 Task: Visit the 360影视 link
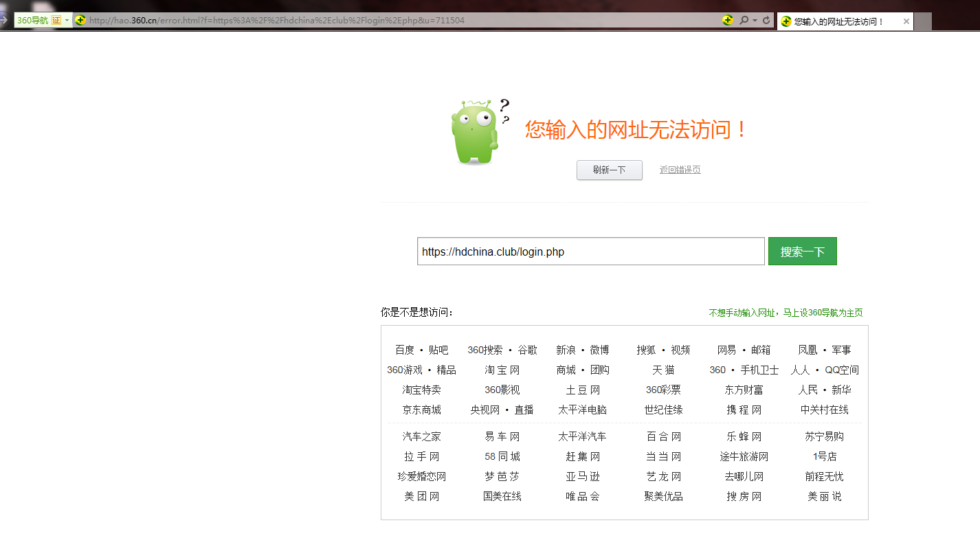pos(502,390)
